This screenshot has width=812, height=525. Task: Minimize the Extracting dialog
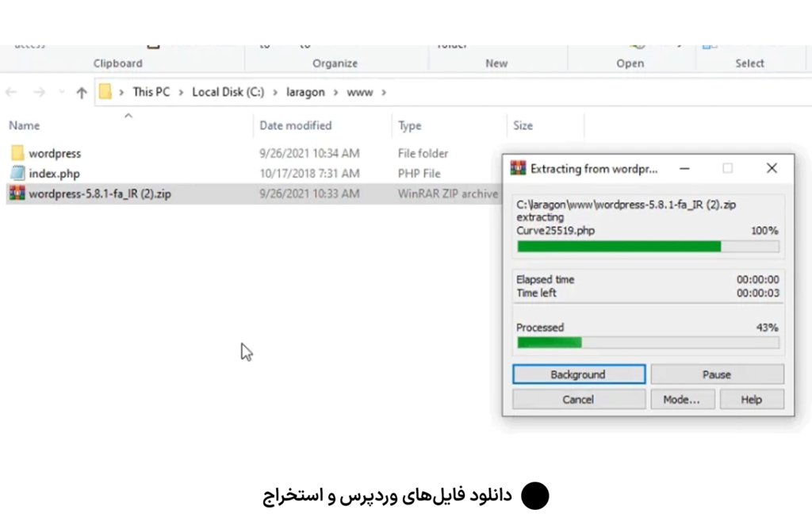click(684, 168)
